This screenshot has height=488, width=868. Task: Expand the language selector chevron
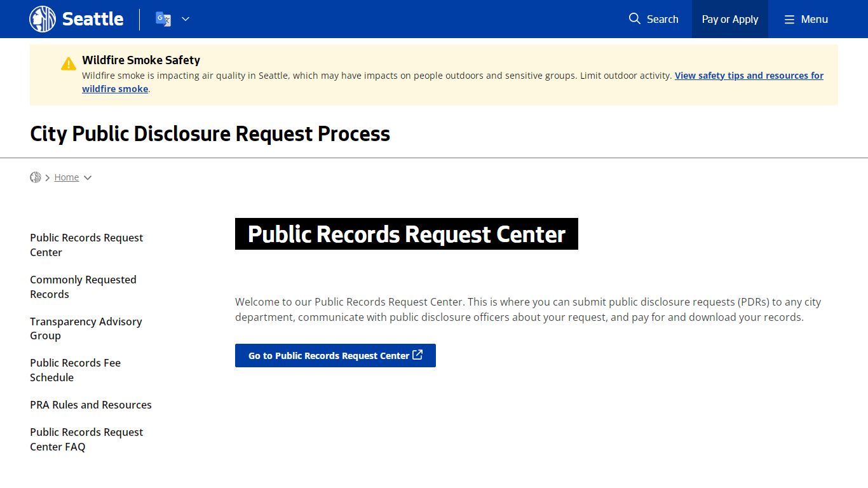pos(186,19)
